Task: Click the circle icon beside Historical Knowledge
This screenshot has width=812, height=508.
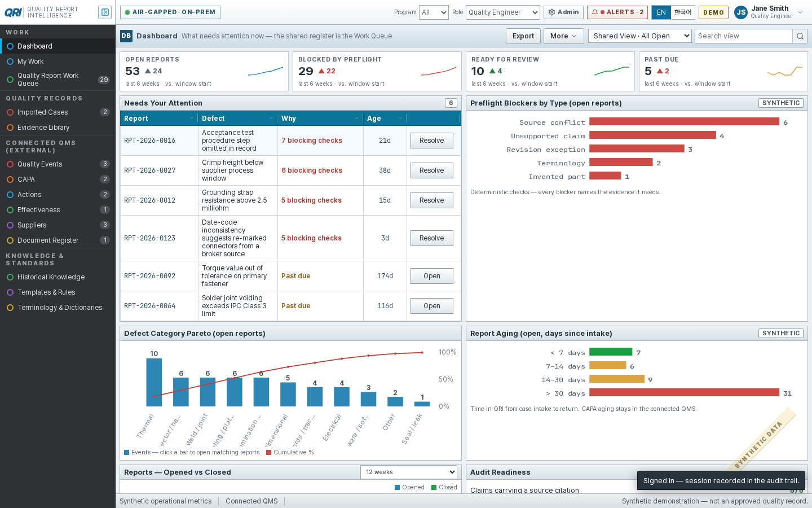Action: click(10, 277)
